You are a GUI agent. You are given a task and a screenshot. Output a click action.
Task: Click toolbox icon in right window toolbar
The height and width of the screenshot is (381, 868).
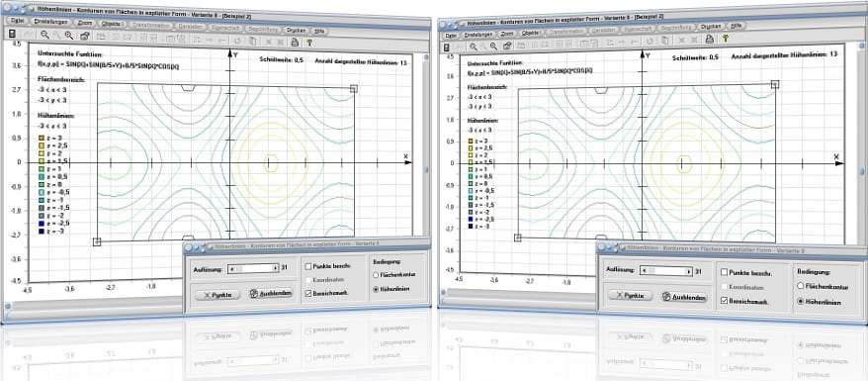pyautogui.click(x=507, y=46)
